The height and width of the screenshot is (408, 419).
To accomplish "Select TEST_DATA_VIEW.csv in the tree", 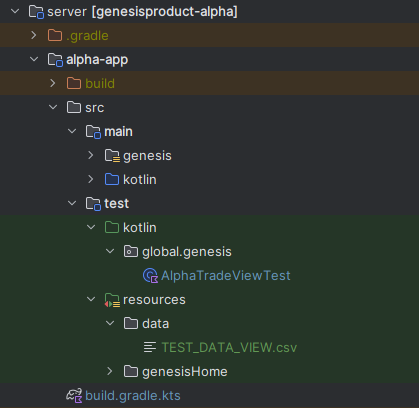I will [229, 348].
